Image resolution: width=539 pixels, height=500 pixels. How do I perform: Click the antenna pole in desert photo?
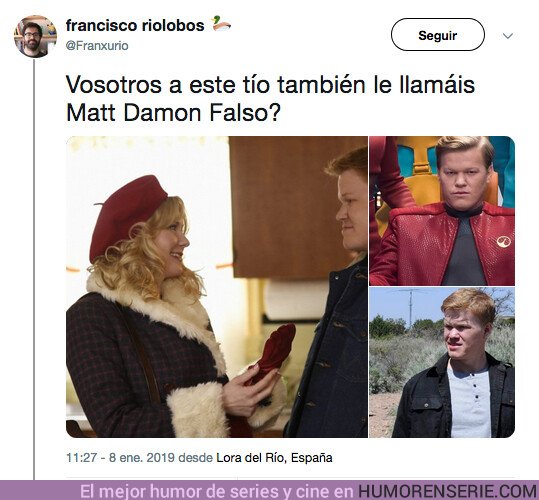coord(410,307)
